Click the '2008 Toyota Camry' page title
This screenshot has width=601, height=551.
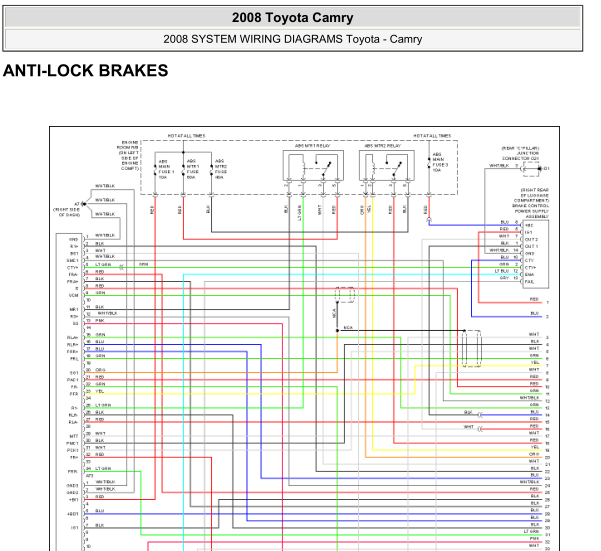(292, 18)
